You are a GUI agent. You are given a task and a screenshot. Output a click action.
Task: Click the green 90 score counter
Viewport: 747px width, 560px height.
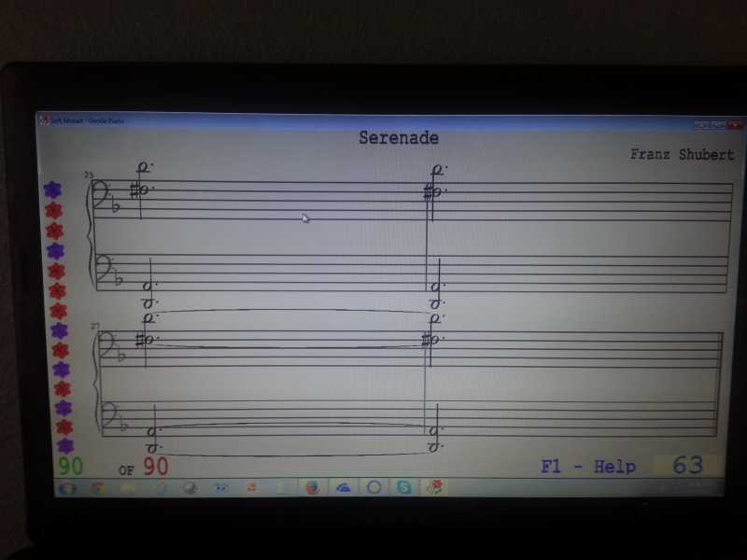click(x=71, y=466)
